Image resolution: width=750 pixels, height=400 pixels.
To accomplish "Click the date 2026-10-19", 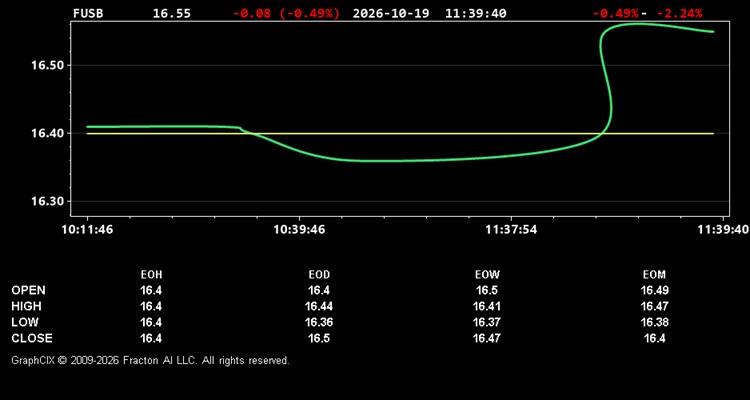I will pos(392,13).
